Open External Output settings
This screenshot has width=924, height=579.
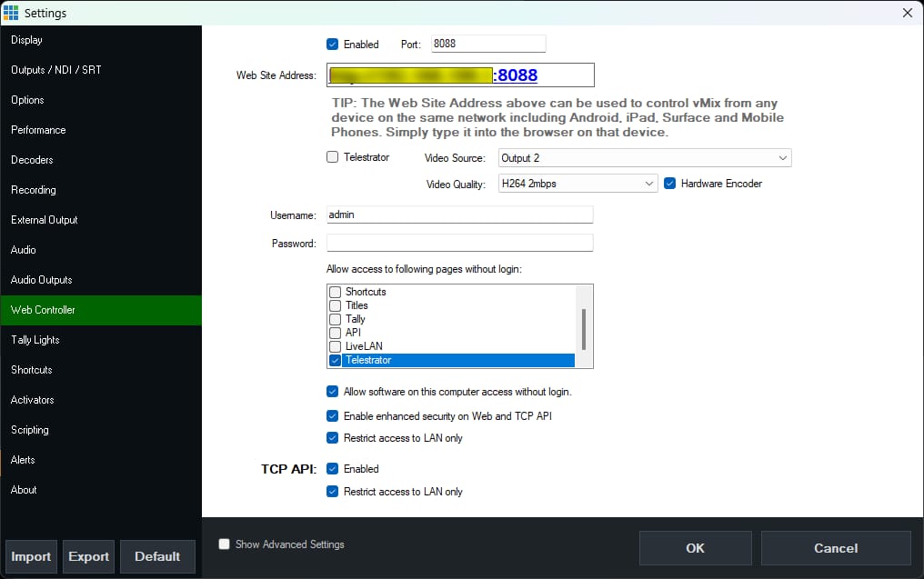click(101, 220)
